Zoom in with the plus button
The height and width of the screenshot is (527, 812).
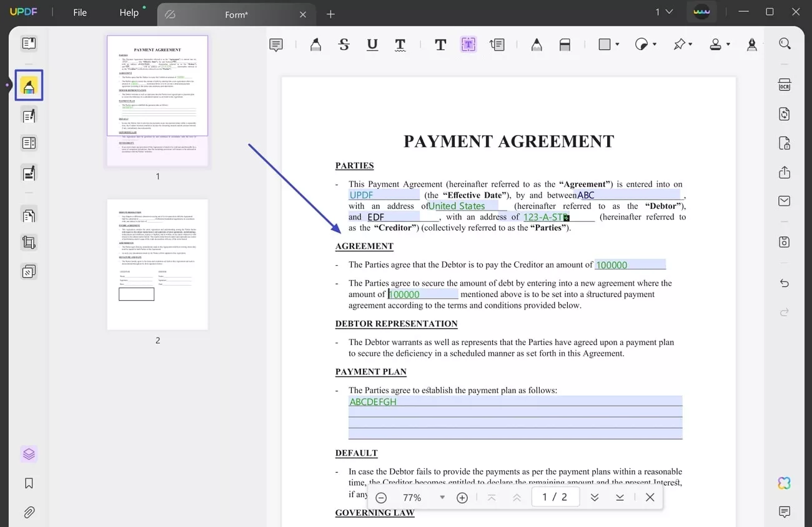click(462, 498)
